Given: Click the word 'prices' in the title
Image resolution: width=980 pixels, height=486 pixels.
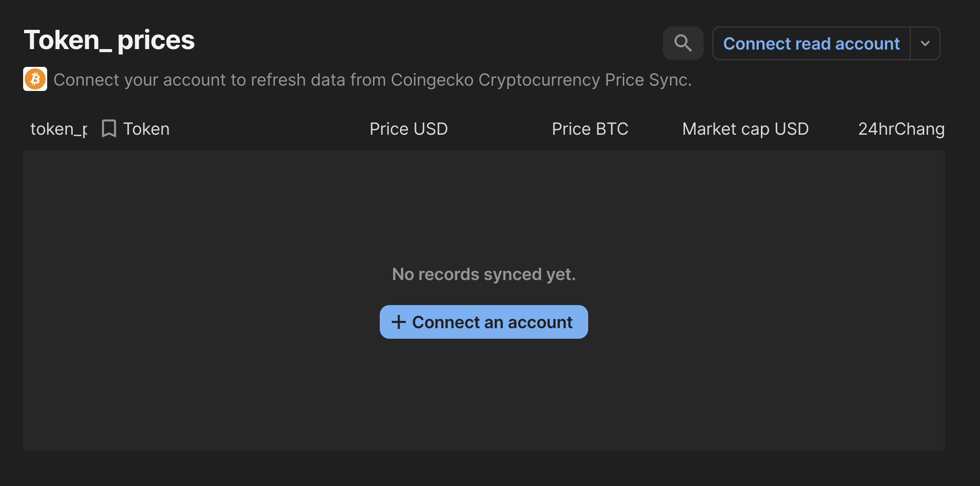Looking at the screenshot, I should tap(156, 40).
